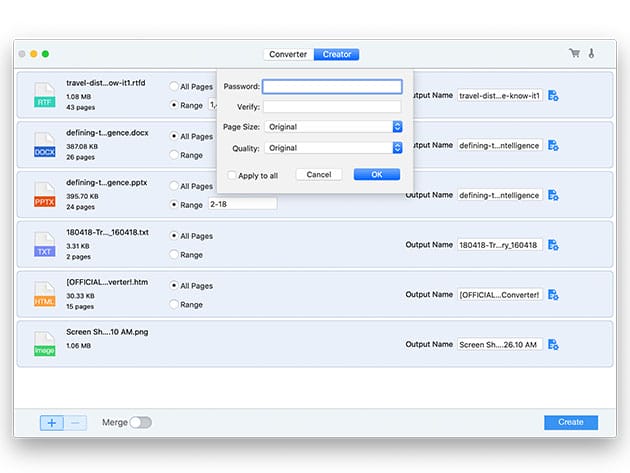Screen dimensions: 630x473
Task: Open output settings icon for Screen Sh png file
Action: click(553, 345)
